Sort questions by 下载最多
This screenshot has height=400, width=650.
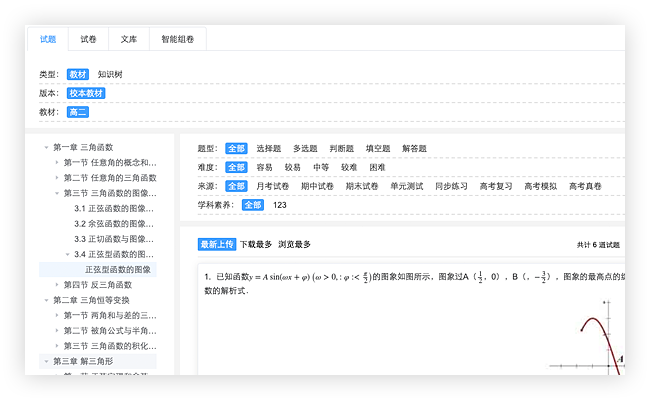click(256, 244)
